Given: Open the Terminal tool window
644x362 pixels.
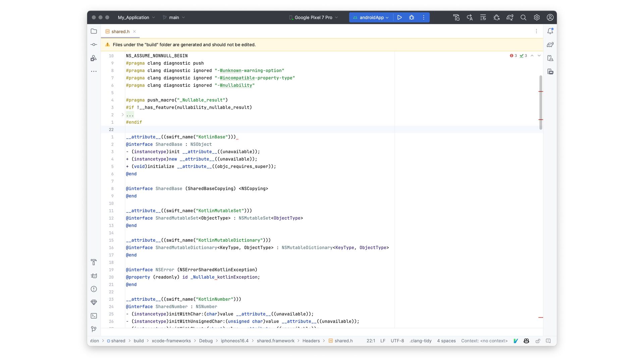Looking at the screenshot, I should click(94, 316).
